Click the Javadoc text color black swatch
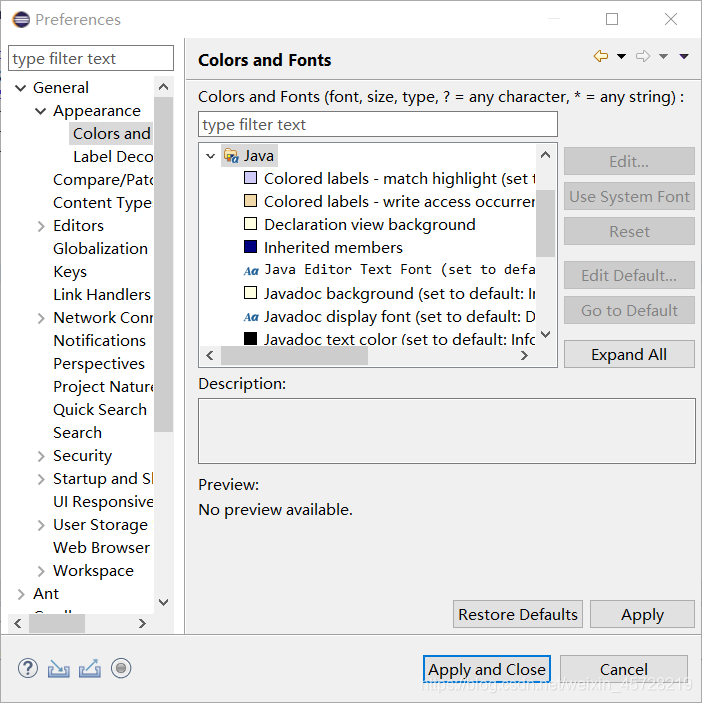 coord(251,338)
